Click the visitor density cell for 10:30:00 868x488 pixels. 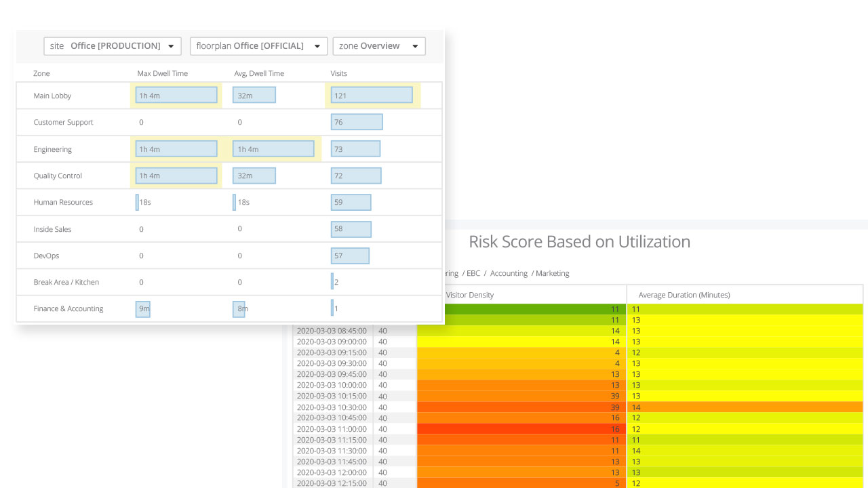click(521, 407)
